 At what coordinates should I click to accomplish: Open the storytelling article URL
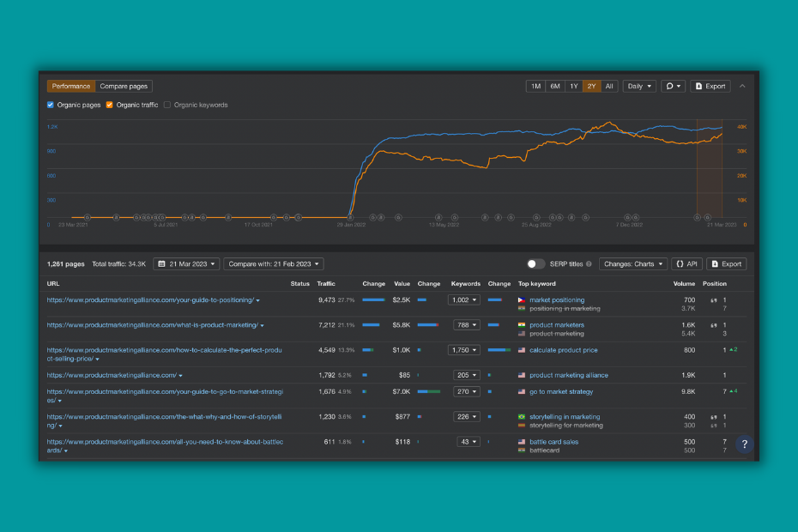(165, 421)
